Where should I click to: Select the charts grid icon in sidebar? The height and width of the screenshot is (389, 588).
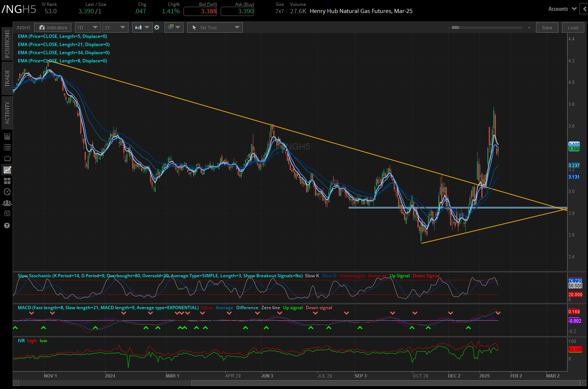(7, 170)
